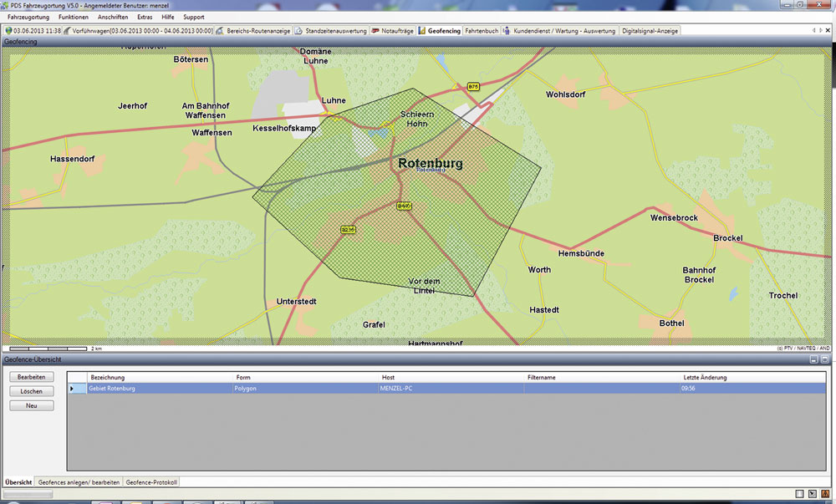836x504 pixels.
Task: Click the Hassendorf label on the map
Action: (72, 159)
